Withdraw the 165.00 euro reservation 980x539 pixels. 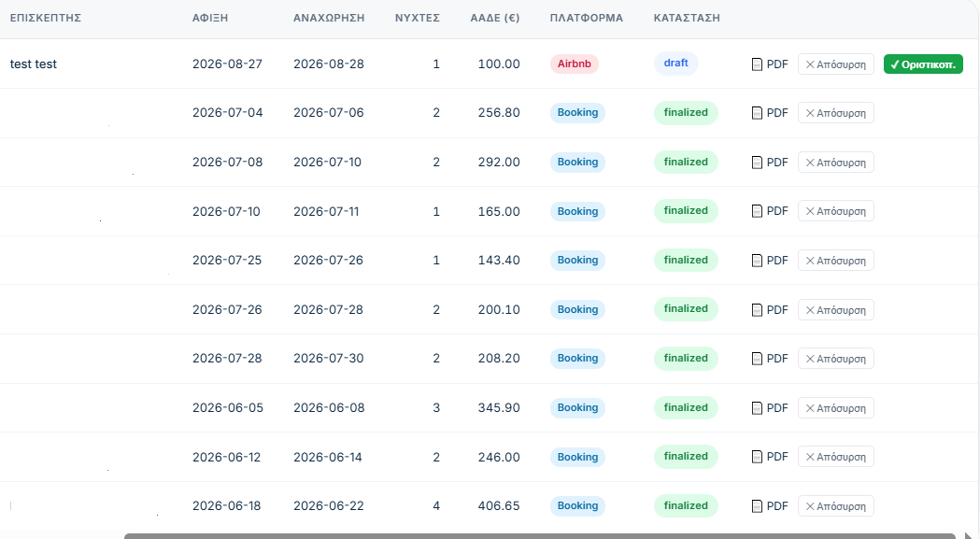(835, 211)
